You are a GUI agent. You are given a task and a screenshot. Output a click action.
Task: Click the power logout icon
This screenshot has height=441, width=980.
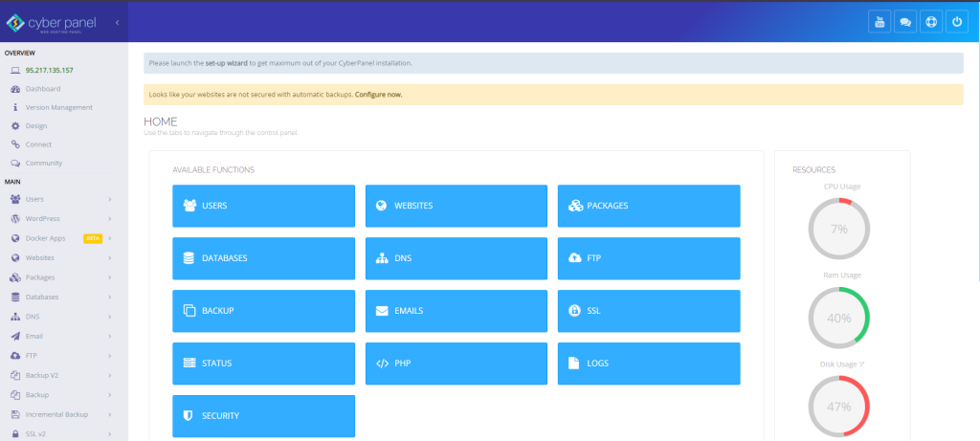coord(957,22)
